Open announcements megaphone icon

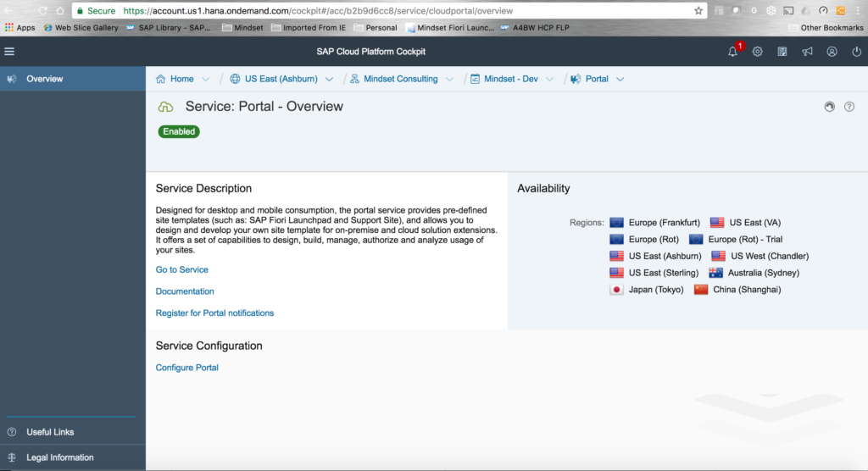point(807,52)
